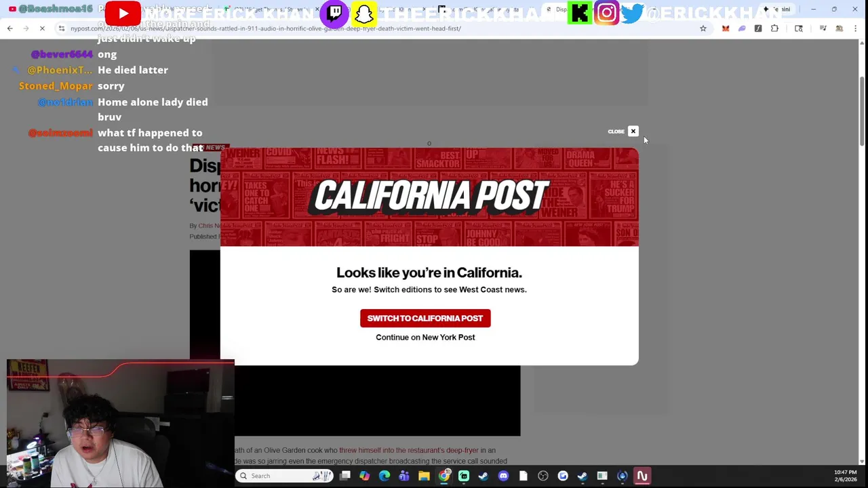Open the browser extensions puzzle icon
Image resolution: width=868 pixels, height=488 pixels.
click(x=774, y=28)
